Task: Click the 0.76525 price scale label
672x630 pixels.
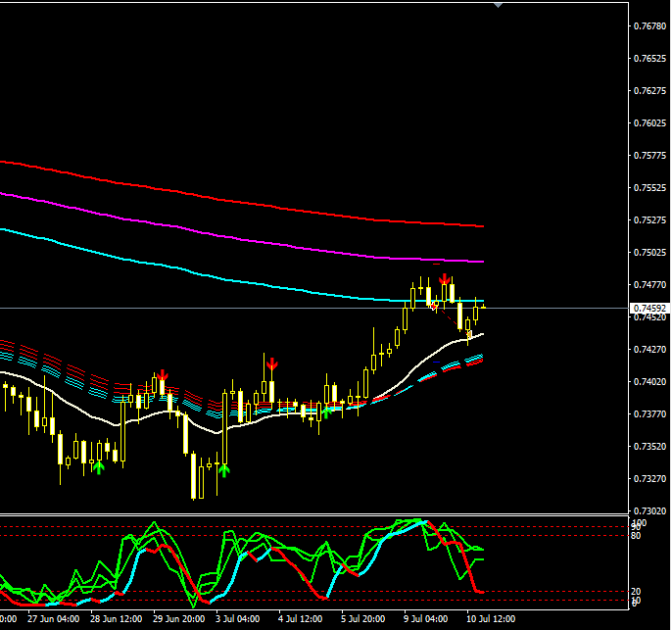Action: pyautogui.click(x=649, y=58)
